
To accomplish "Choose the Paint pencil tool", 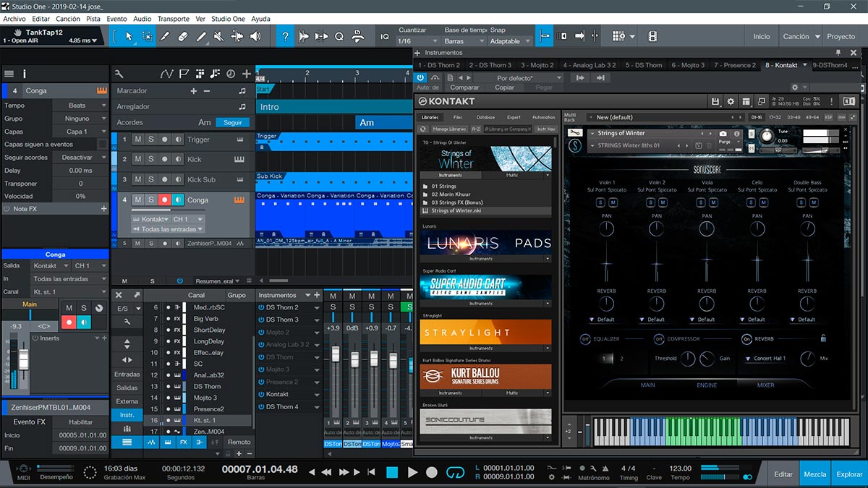I will coord(201,36).
